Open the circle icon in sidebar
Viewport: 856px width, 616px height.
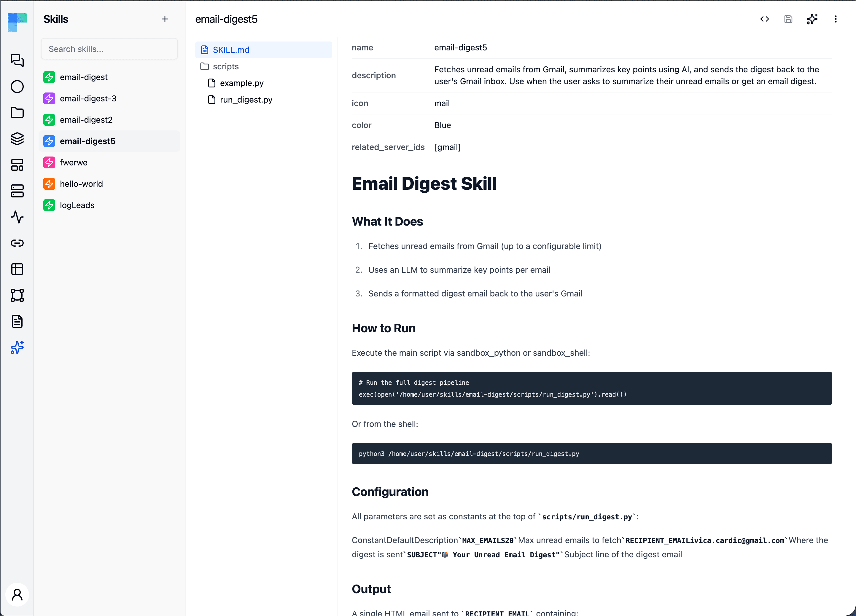click(17, 86)
